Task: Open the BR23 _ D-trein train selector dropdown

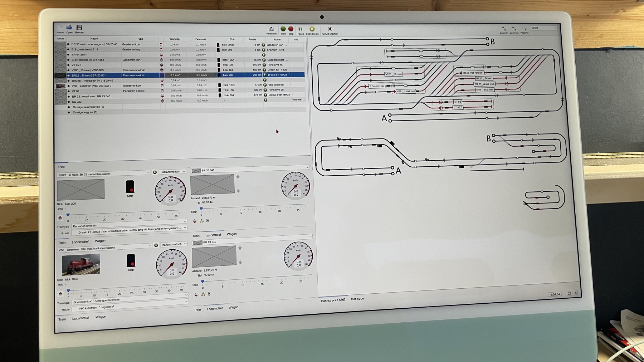Action: coord(104,173)
